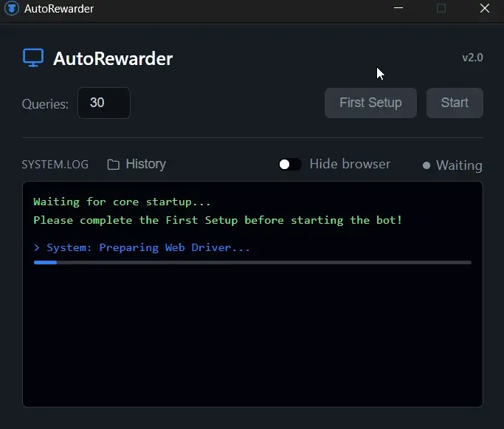Click the "System: Preparing Web Driver..." log line

pos(142,247)
